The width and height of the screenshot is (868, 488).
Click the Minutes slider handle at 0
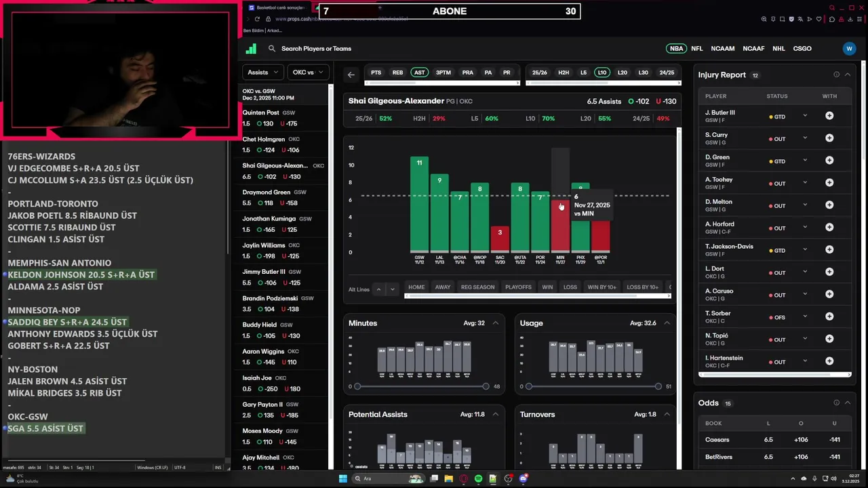click(x=357, y=386)
